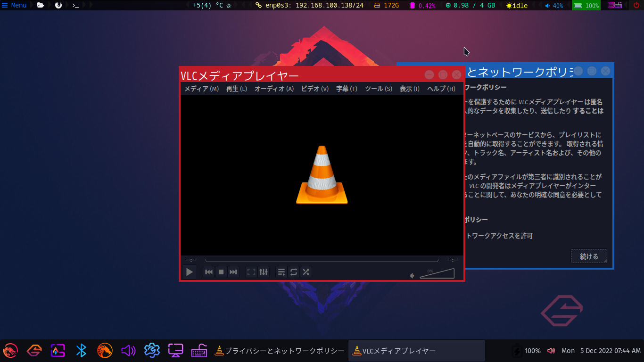644x362 pixels.
Task: Open the 表示 (I) menu
Action: 409,89
